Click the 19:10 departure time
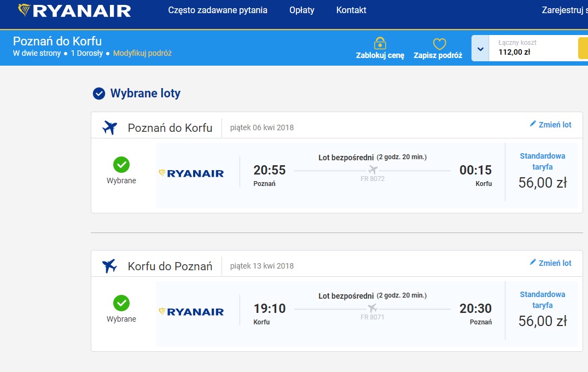The image size is (588, 372). (x=270, y=308)
